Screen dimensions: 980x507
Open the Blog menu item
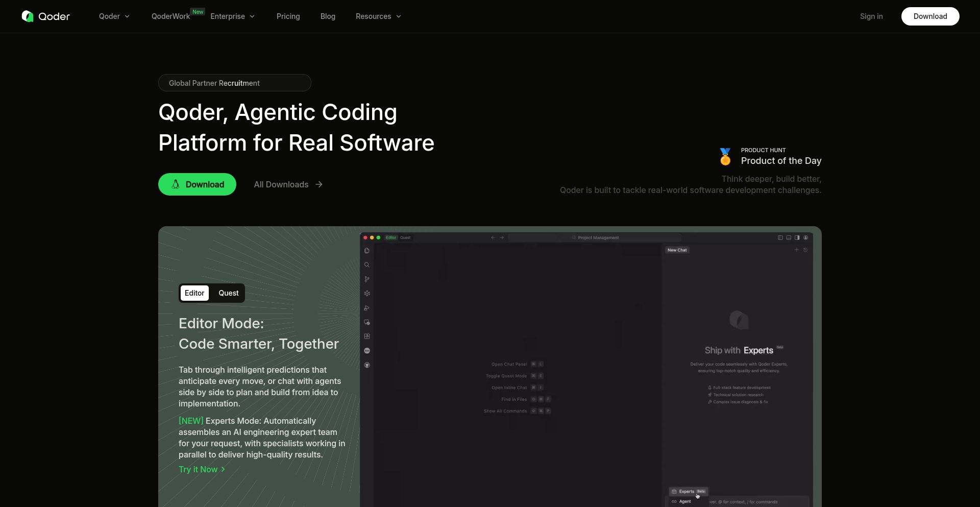coord(328,16)
